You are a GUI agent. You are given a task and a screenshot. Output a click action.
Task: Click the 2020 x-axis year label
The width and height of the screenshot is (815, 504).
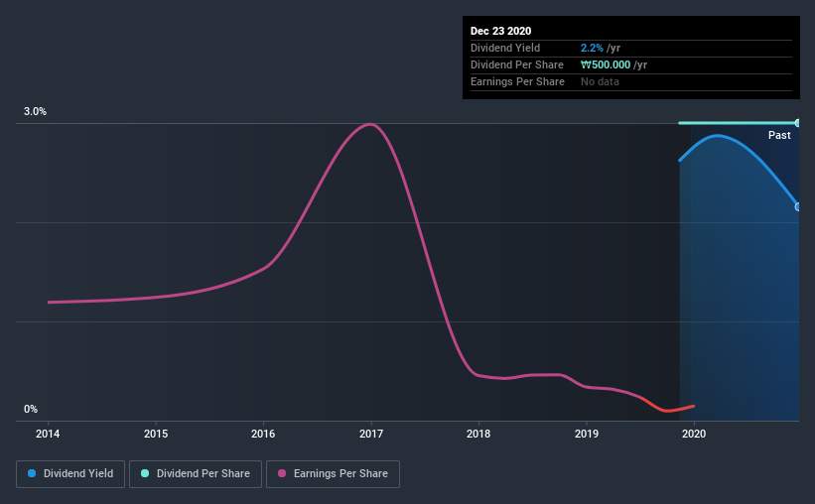click(x=694, y=434)
